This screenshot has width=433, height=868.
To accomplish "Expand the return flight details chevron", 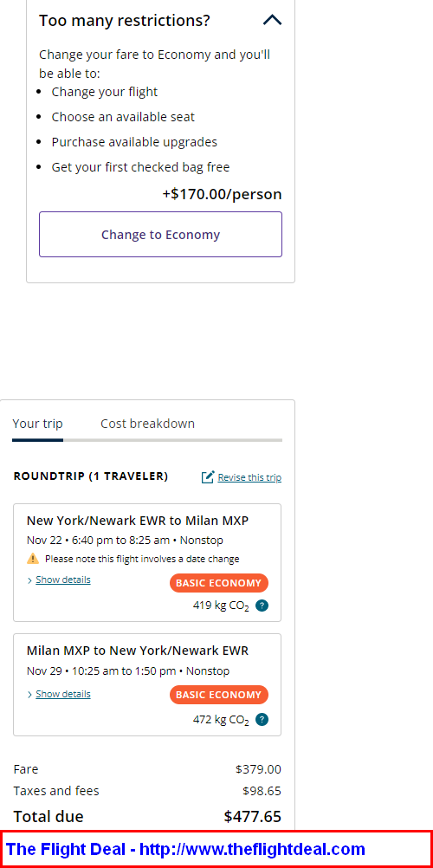I will (30, 695).
